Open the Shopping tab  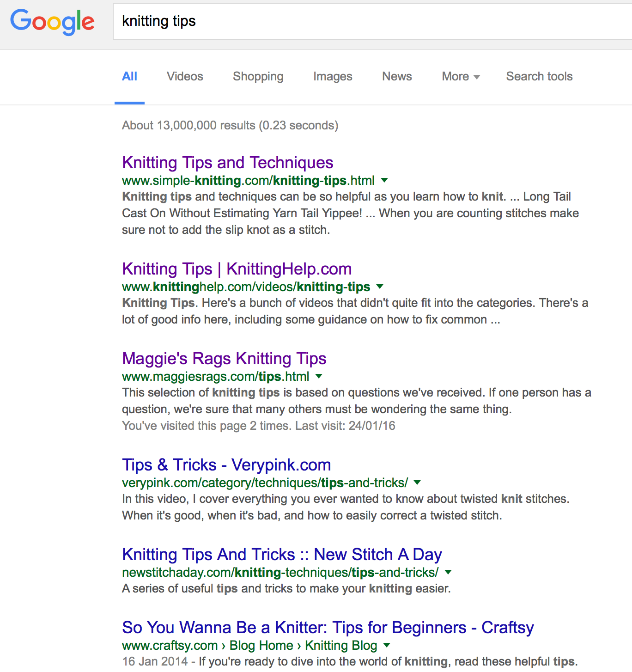click(258, 76)
